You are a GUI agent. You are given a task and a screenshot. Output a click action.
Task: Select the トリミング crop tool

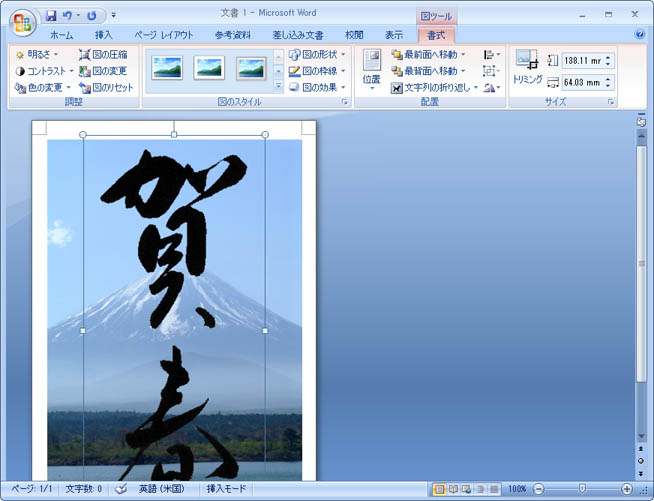527,66
